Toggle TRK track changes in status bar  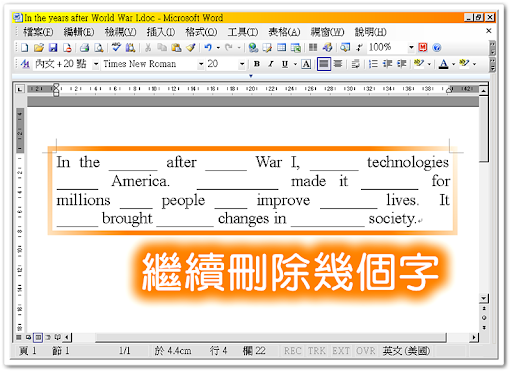tap(317, 351)
